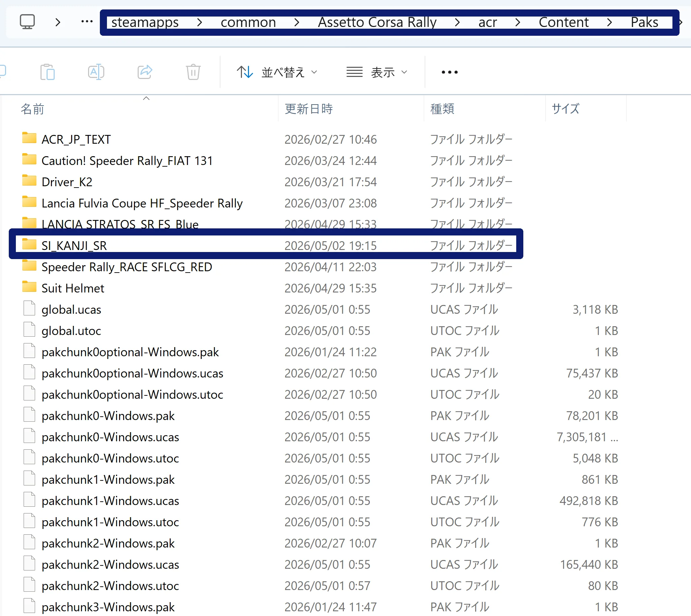Select pakchunk0optional-Windows.utoc file name
Screen dimensions: 691x616
coord(132,394)
